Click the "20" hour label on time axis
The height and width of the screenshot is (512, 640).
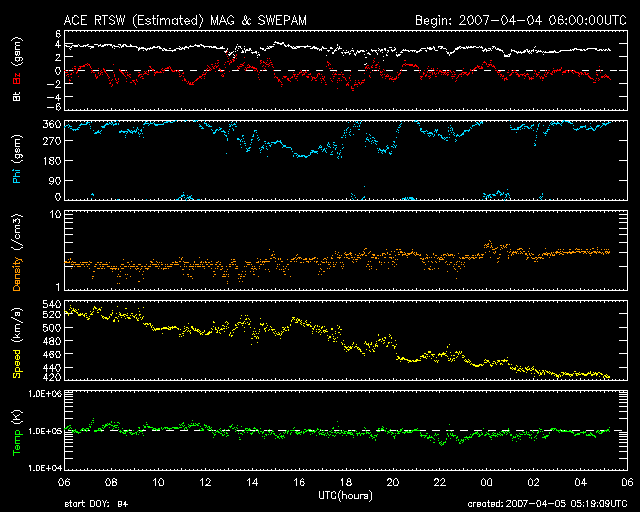pos(393,483)
